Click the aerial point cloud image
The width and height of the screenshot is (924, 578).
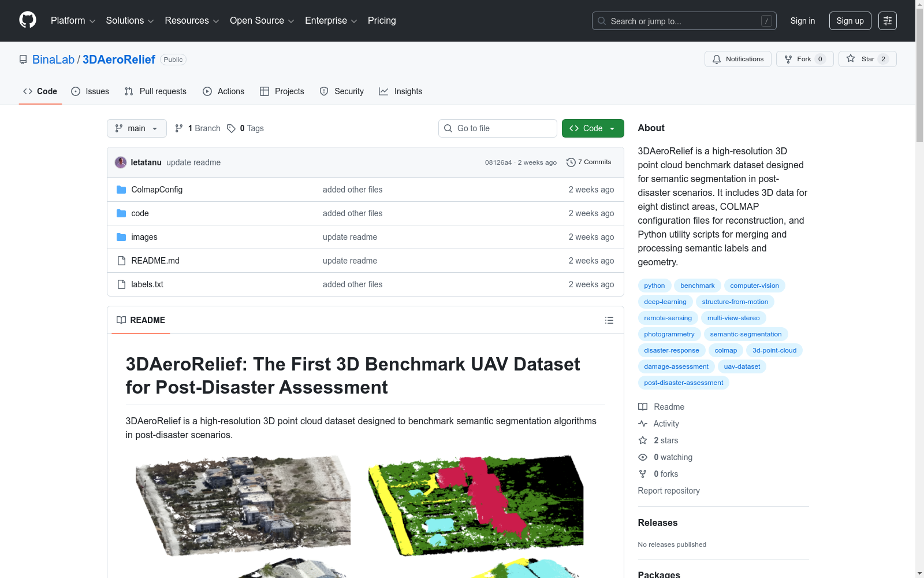click(x=243, y=506)
